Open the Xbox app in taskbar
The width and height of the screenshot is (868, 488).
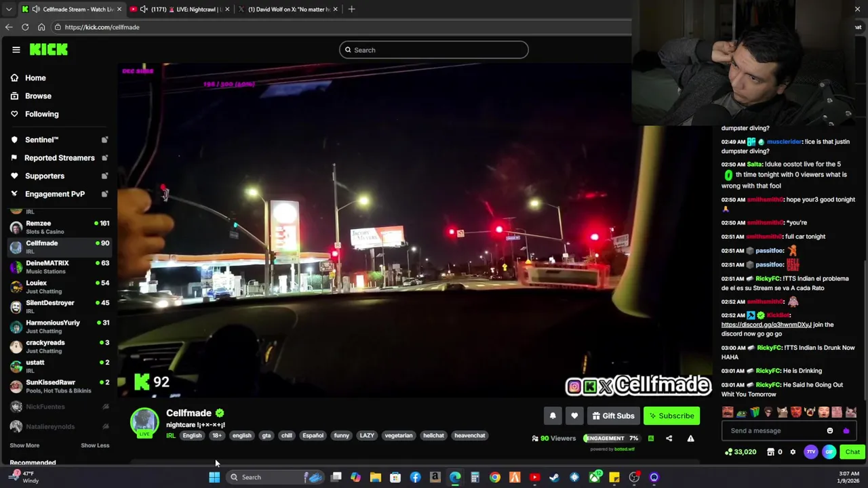tap(595, 477)
